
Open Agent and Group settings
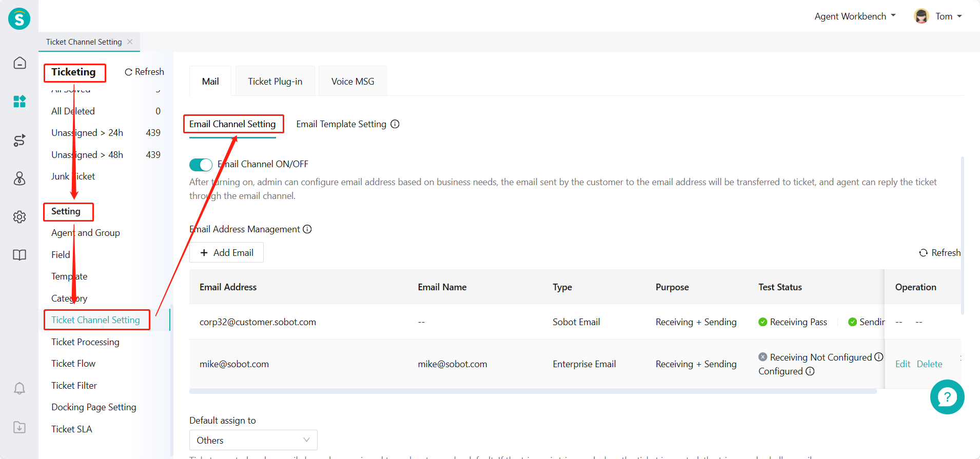86,233
